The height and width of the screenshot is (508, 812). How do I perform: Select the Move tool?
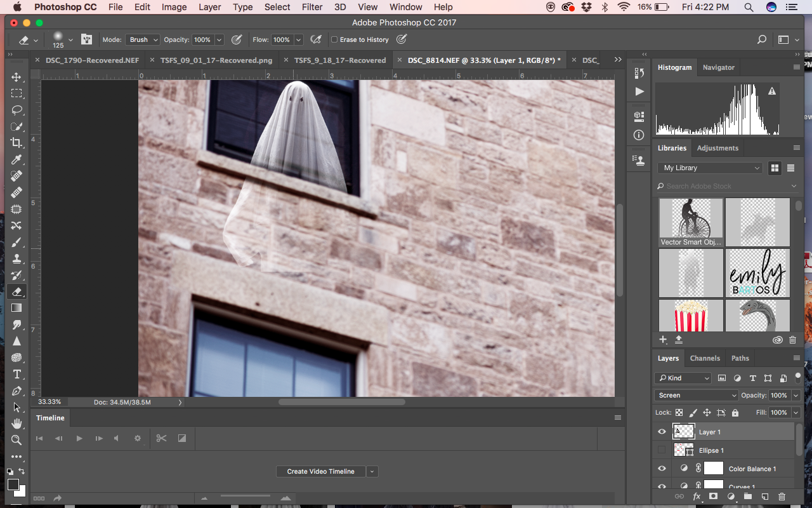[x=16, y=77]
